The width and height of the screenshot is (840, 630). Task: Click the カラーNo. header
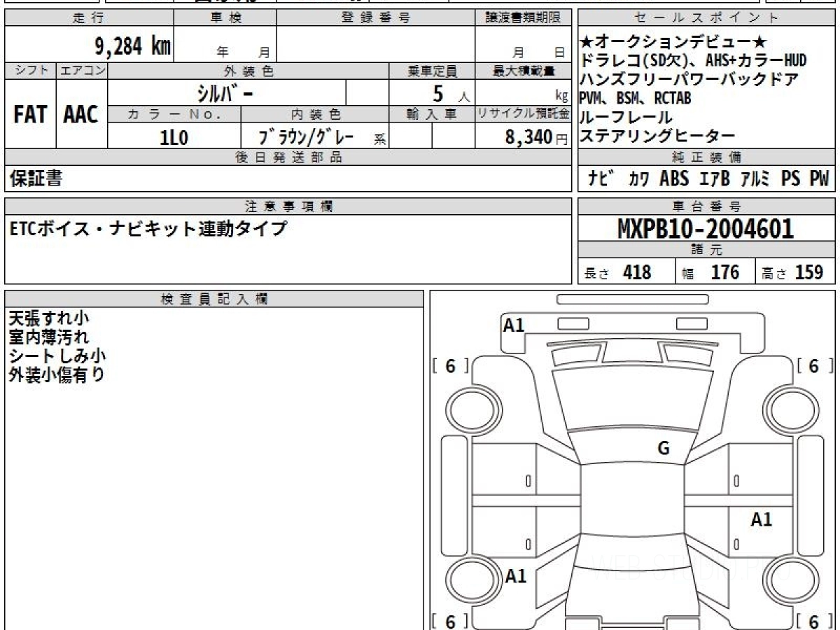[174, 114]
